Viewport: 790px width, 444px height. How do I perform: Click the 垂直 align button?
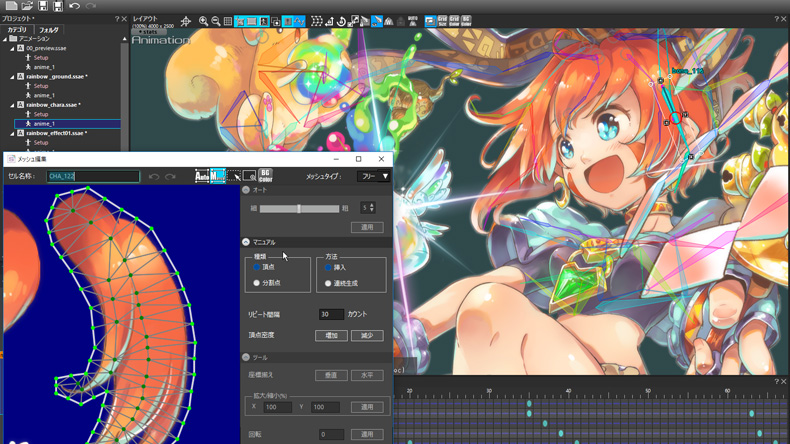(x=331, y=375)
